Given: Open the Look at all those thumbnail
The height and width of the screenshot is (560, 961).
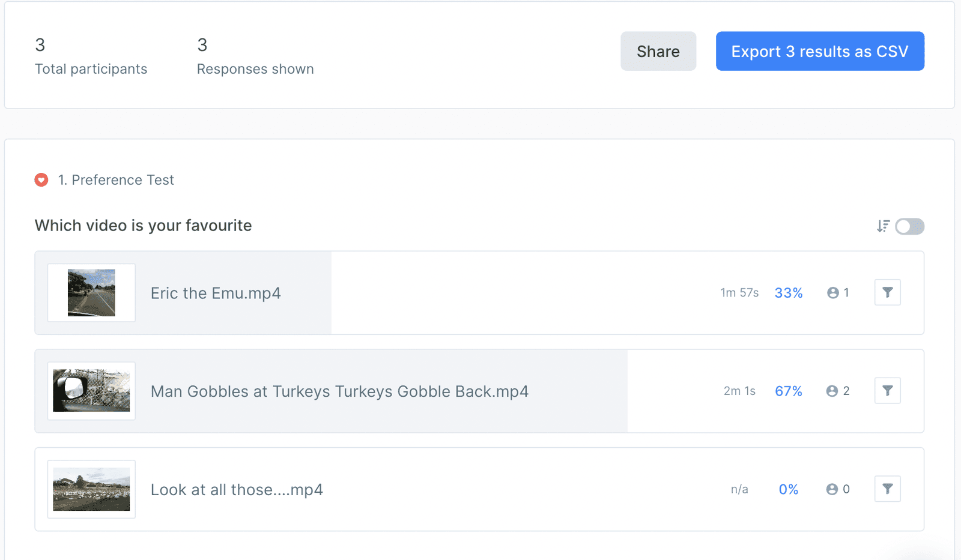Looking at the screenshot, I should point(91,489).
